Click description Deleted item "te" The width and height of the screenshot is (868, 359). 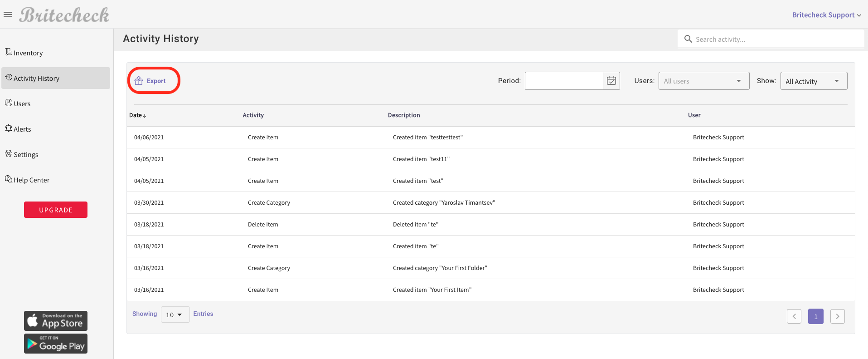[416, 225]
